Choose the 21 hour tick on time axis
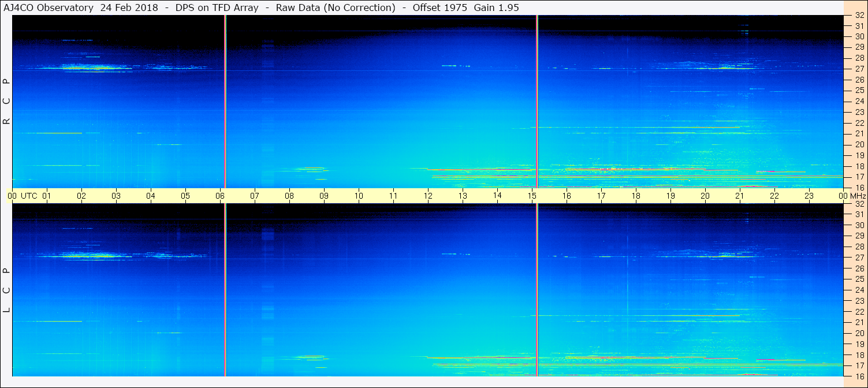The height and width of the screenshot is (388, 868). 740,196
